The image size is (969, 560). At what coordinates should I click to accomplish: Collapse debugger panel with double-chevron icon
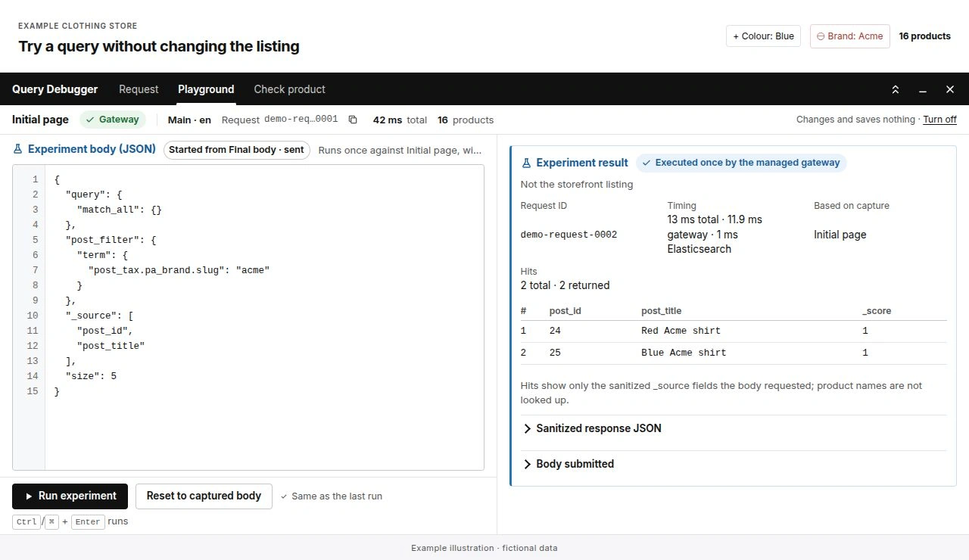click(x=896, y=89)
